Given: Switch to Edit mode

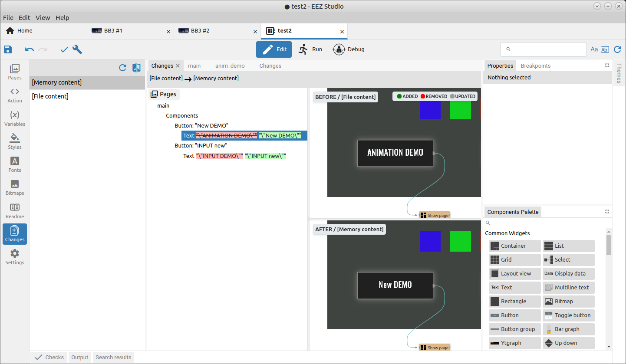Looking at the screenshot, I should click(274, 49).
